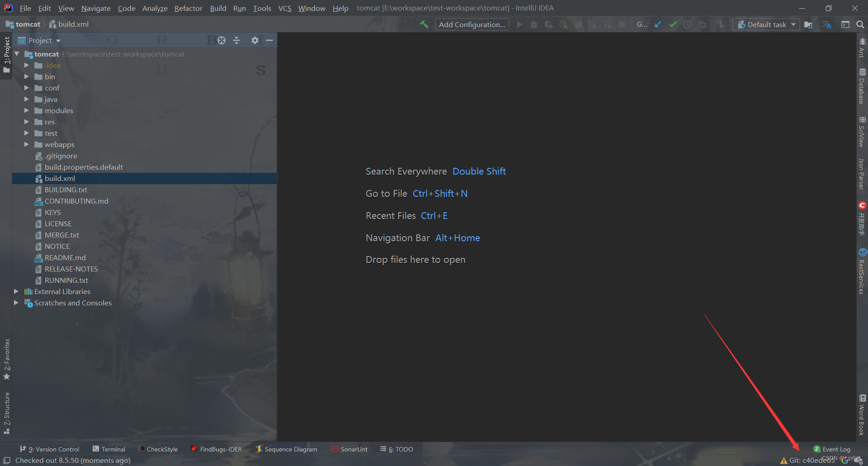The height and width of the screenshot is (466, 868).
Task: Open the SonarLint tool tab
Action: pos(349,449)
